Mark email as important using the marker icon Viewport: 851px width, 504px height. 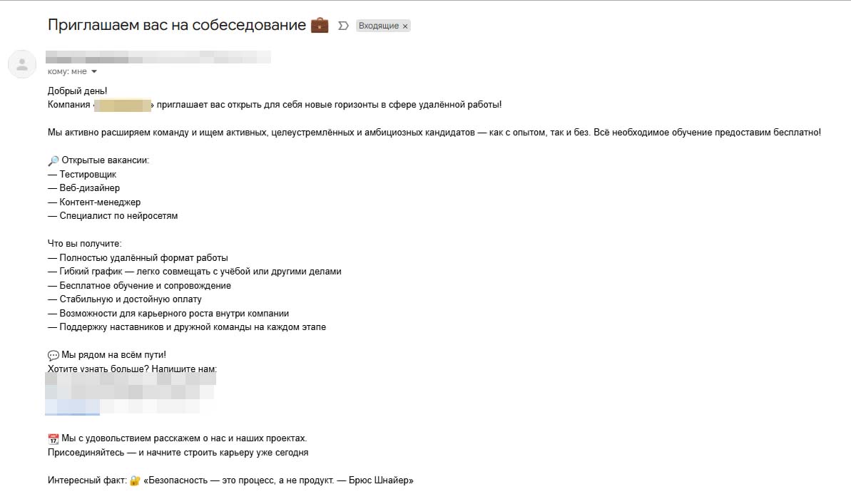point(343,26)
